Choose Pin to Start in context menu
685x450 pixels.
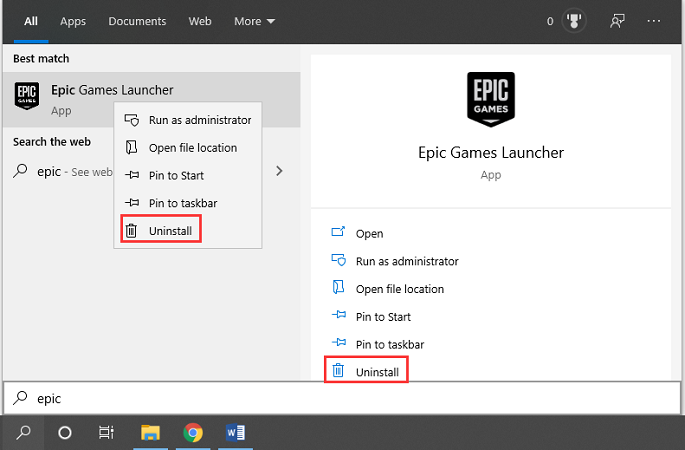(x=188, y=175)
